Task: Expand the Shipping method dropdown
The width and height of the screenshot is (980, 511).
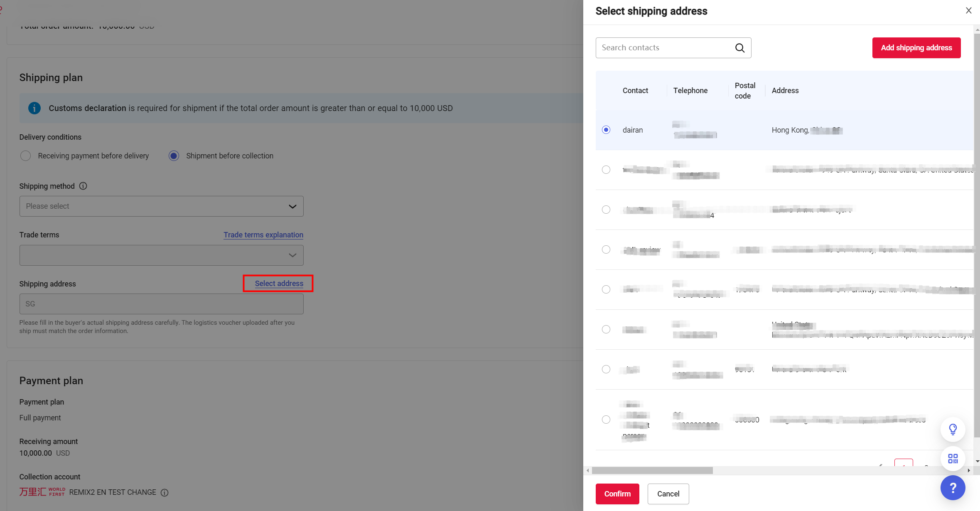Action: 161,206
